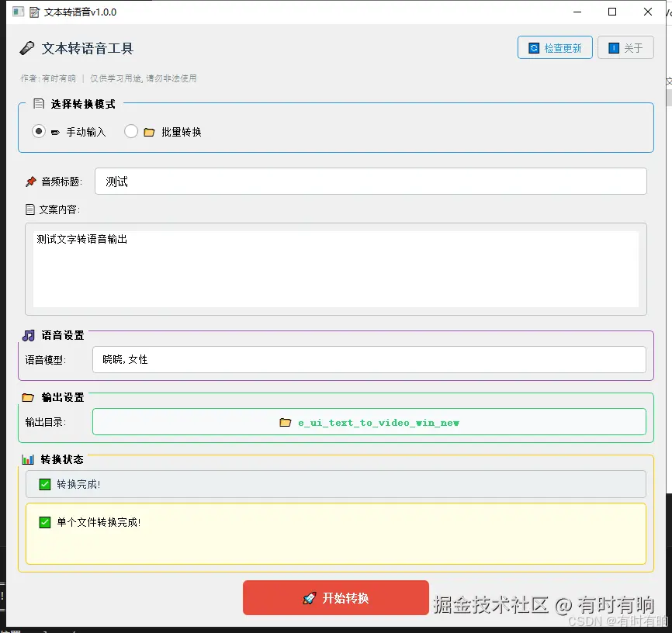This screenshot has height=633, width=672.
Task: Click the 输出目录: label
Action: 46,422
